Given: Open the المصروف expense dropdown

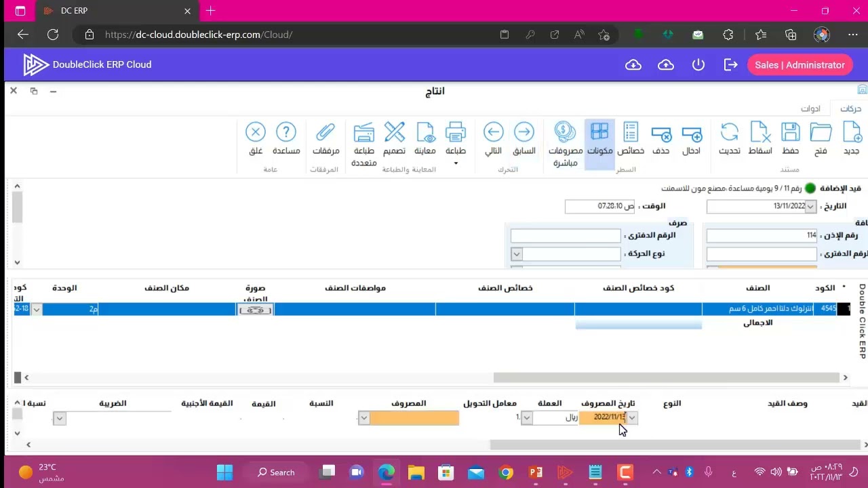Looking at the screenshot, I should 364,418.
